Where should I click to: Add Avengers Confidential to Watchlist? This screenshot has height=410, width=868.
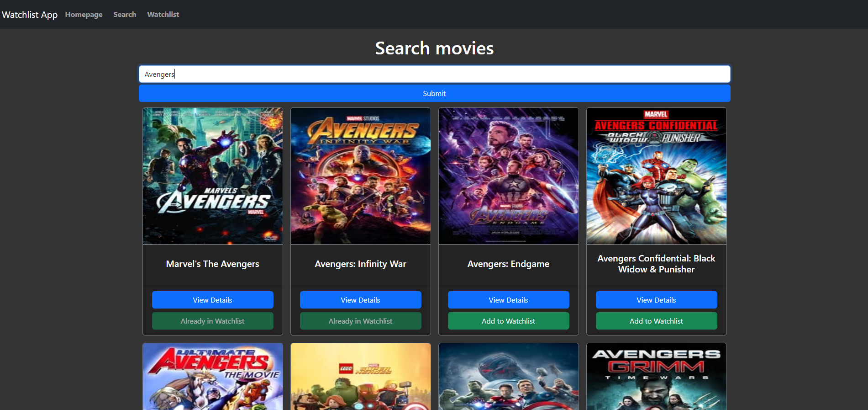[x=656, y=321]
